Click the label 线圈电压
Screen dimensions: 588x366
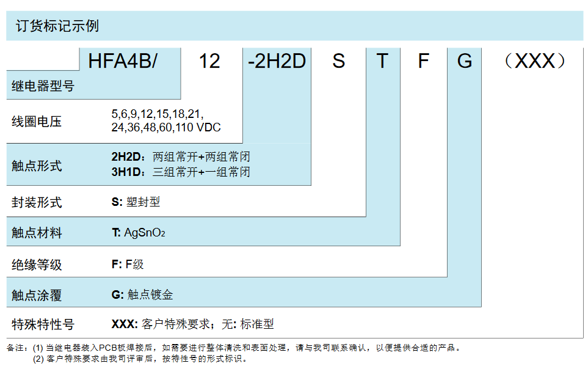37,122
